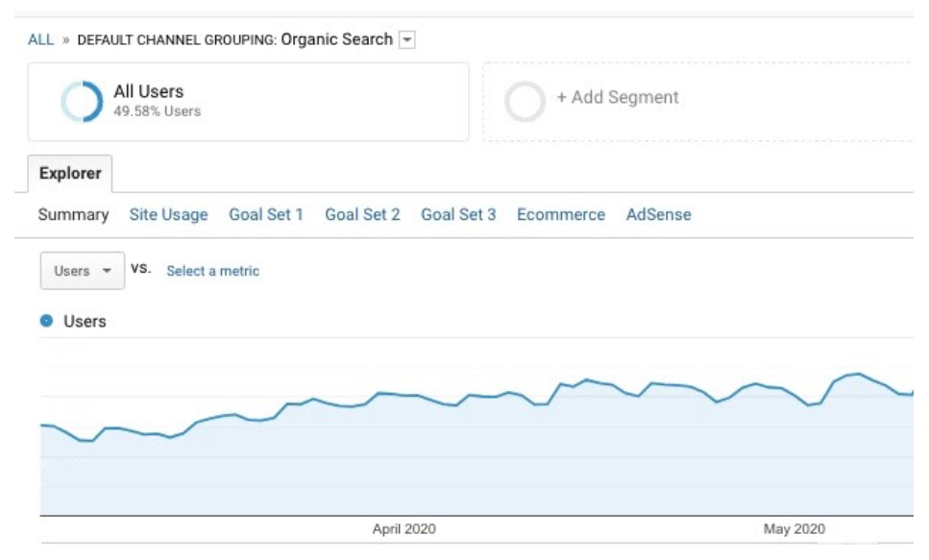Click the All Users segment box
929x560 pixels.
click(x=248, y=102)
